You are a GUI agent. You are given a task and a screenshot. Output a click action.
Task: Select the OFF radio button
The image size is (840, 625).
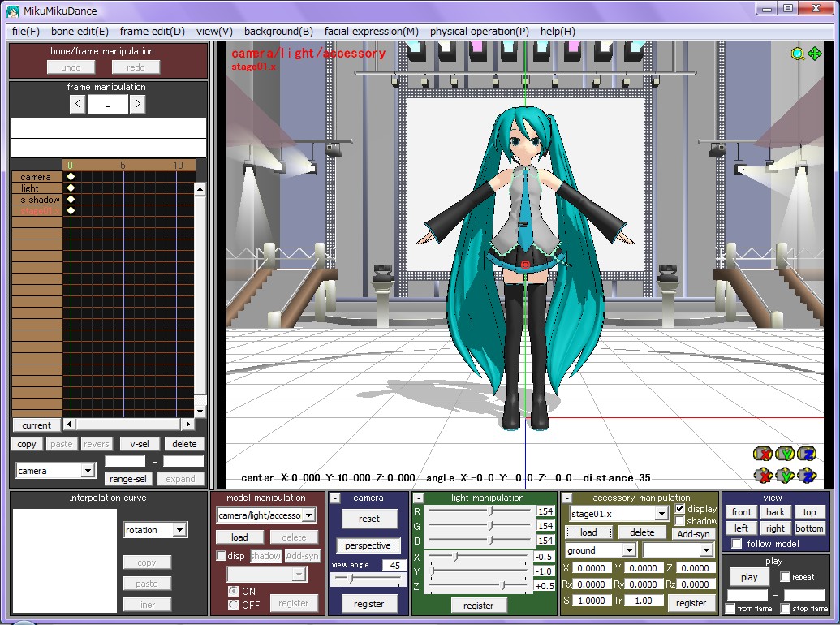233,605
